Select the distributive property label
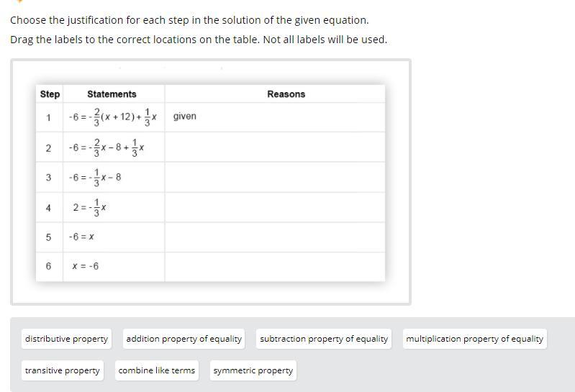 tap(66, 339)
